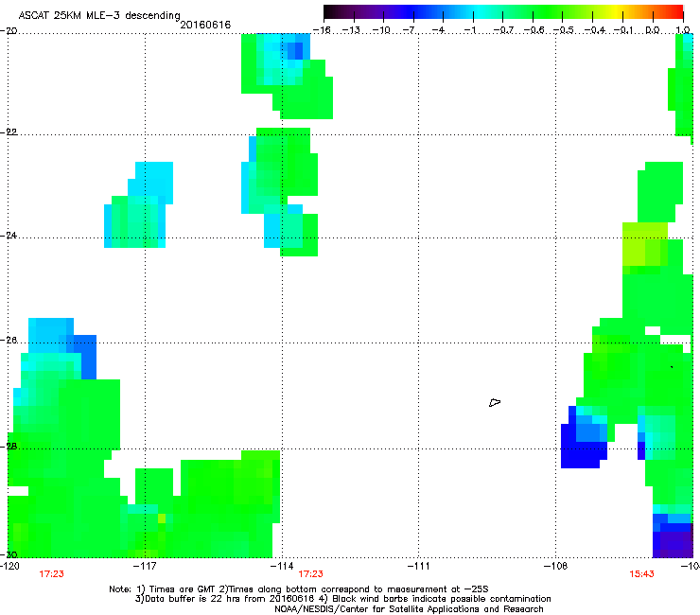The width and height of the screenshot is (700, 615).
Task: Click the longitude label '-111'
Action: point(418,566)
